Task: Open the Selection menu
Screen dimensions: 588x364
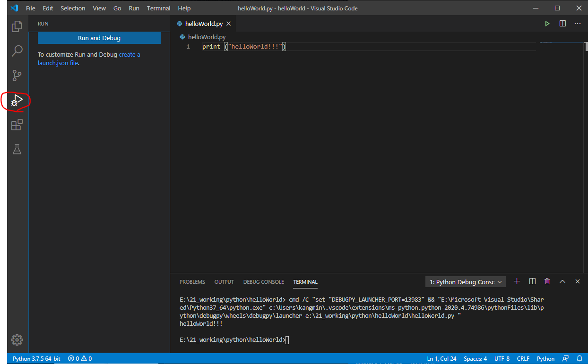Action: (73, 8)
